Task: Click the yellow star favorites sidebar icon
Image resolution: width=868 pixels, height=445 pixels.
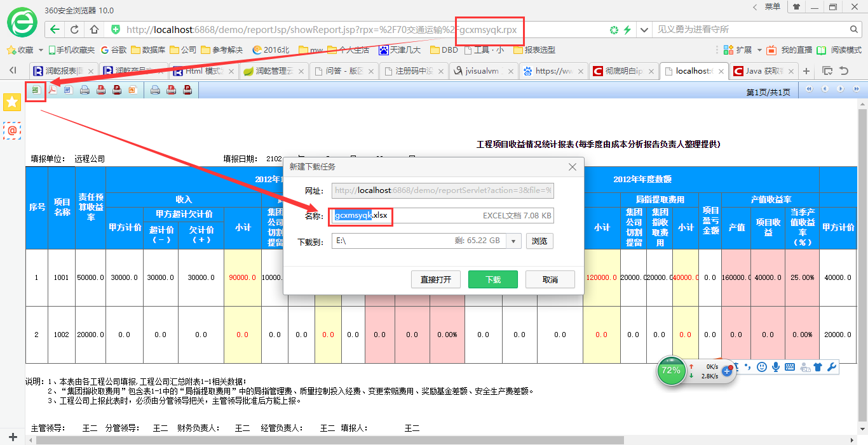Action: [x=12, y=102]
